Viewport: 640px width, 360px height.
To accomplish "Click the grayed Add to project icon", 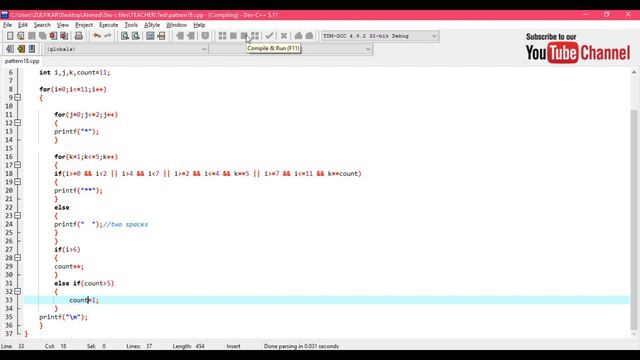I will click(180, 36).
